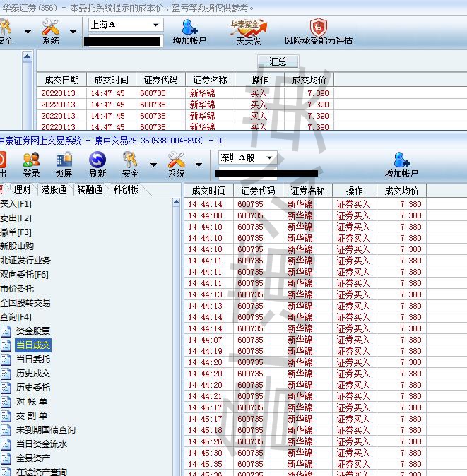Screen dimensions: 467x476
Task: Switch to 理财 tab
Action: click(x=22, y=190)
